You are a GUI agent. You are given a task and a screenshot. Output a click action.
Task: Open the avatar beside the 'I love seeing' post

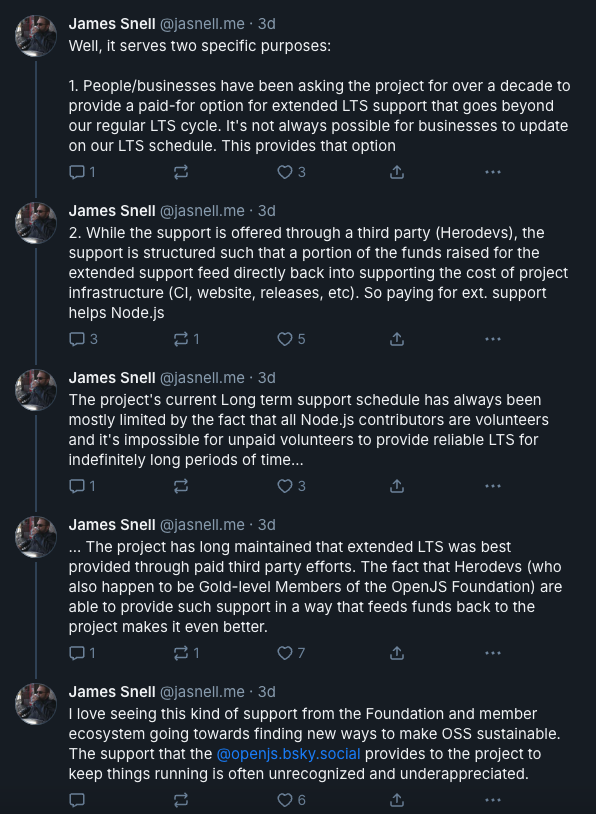(x=36, y=704)
